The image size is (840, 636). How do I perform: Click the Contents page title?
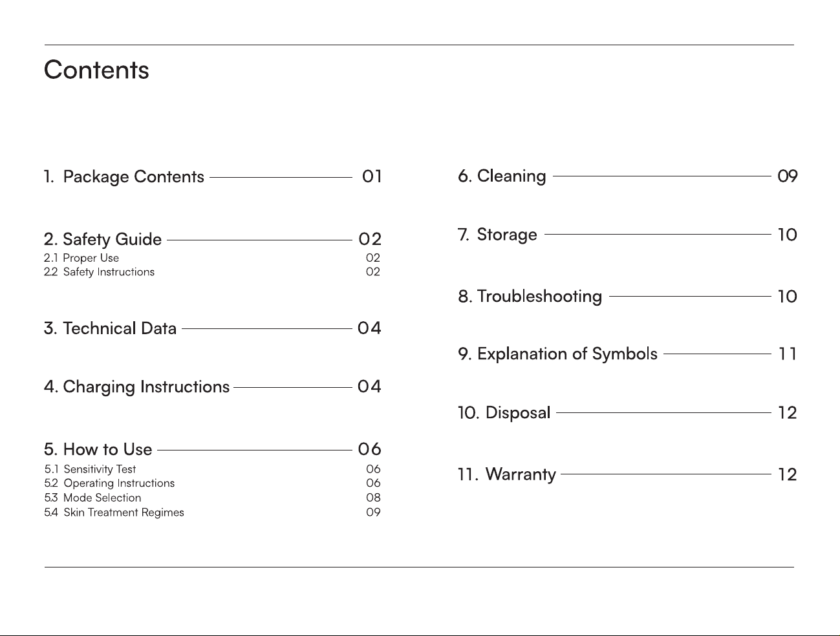[x=96, y=70]
